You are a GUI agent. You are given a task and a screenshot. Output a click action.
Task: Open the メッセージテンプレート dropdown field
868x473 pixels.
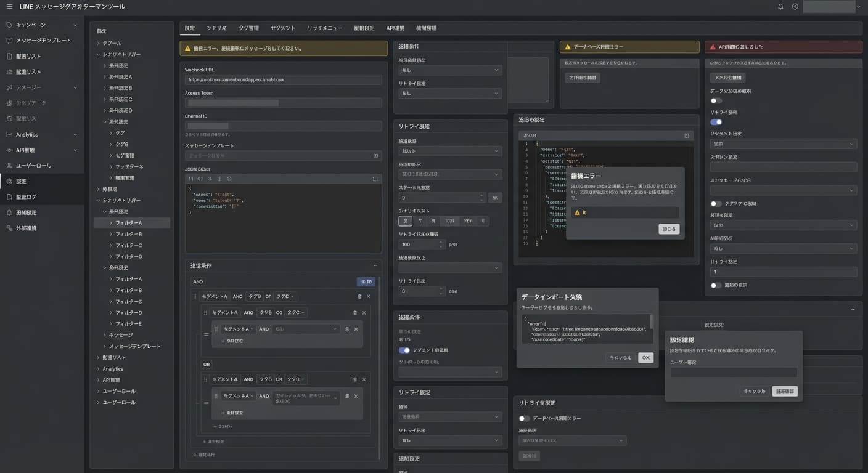click(x=283, y=156)
